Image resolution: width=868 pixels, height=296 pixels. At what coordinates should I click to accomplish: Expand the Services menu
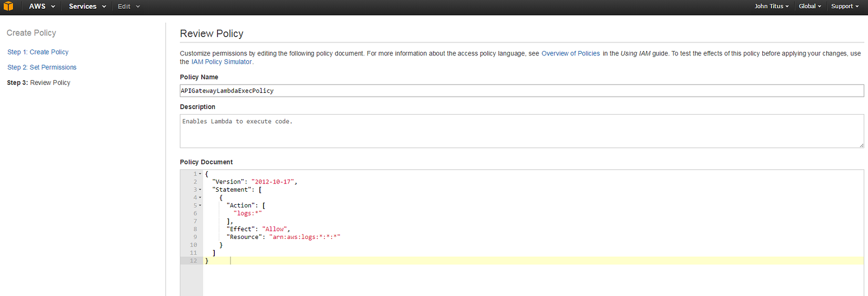87,7
